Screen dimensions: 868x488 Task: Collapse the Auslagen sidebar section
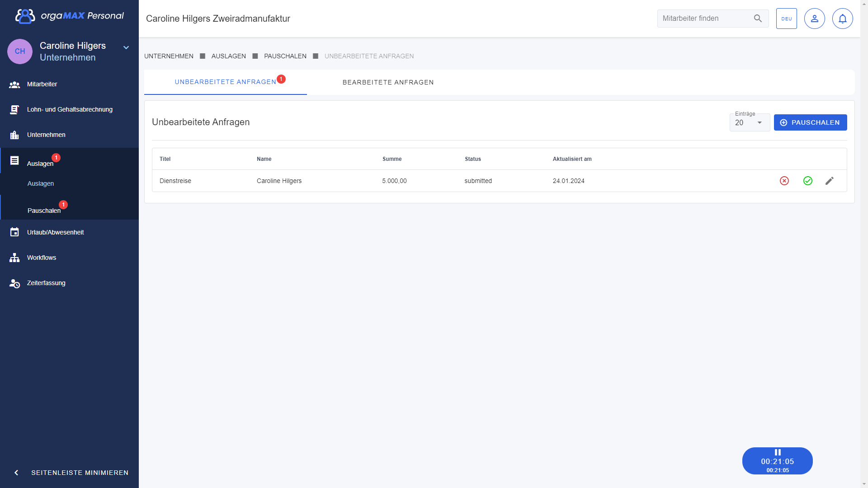click(x=40, y=163)
